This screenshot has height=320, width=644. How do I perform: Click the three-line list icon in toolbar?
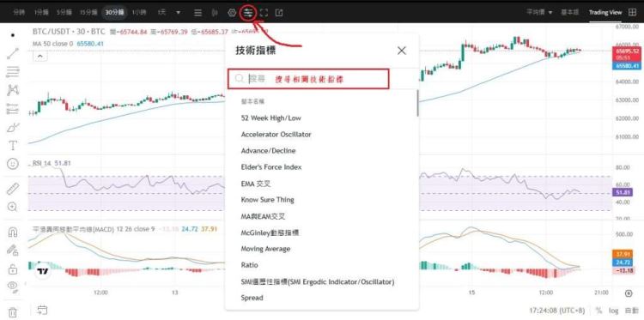tap(198, 13)
